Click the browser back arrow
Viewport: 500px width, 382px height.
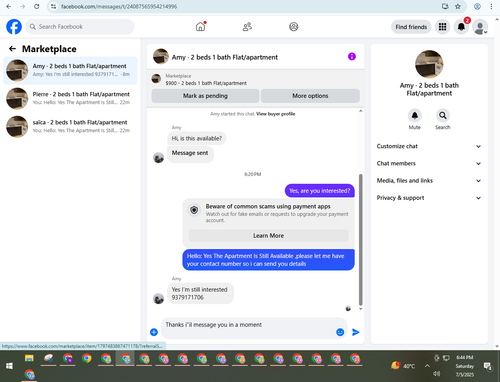9,6
